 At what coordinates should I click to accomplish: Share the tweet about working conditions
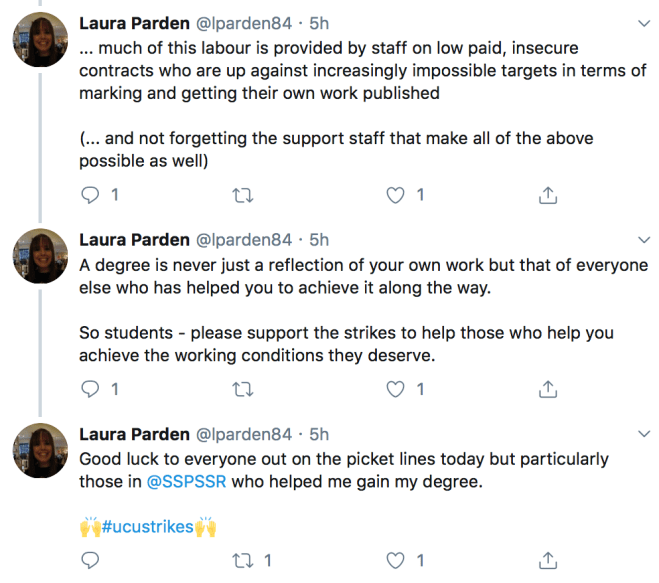[x=547, y=389]
